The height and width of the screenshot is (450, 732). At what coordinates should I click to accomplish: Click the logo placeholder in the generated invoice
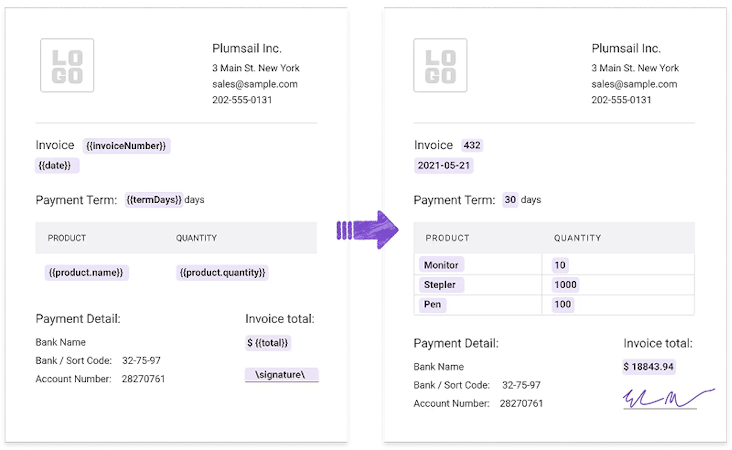click(x=440, y=66)
